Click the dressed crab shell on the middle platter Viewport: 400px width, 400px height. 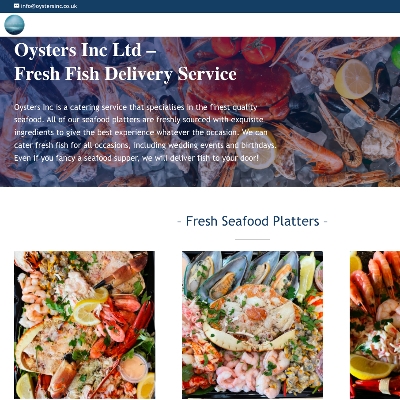tap(252, 317)
